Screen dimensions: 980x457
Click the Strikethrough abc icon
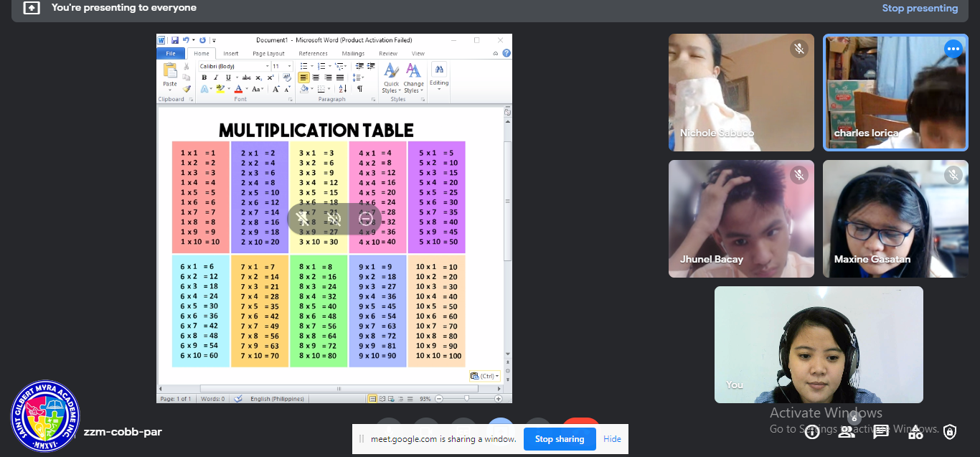tap(246, 77)
